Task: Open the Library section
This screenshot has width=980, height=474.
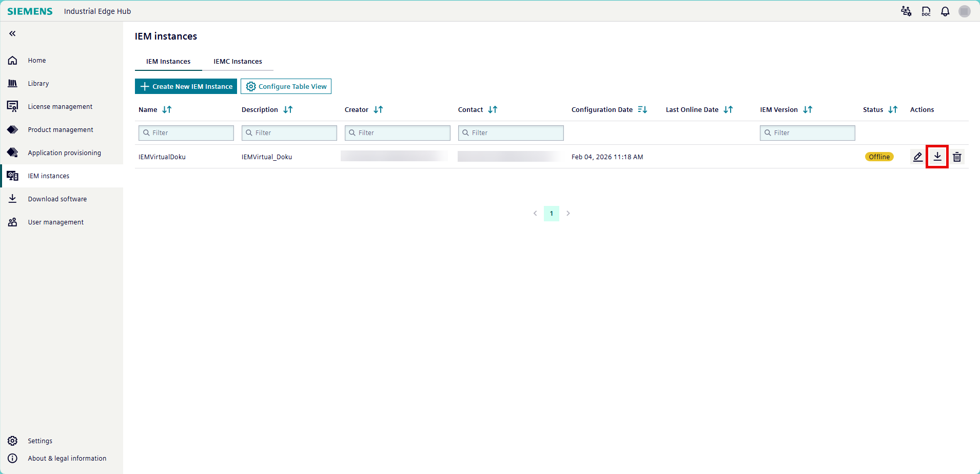Action: [x=38, y=83]
